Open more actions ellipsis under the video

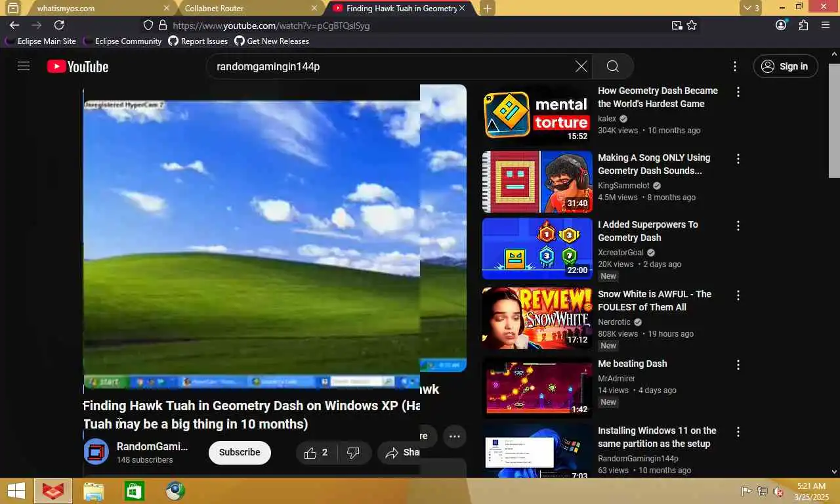pyautogui.click(x=454, y=436)
